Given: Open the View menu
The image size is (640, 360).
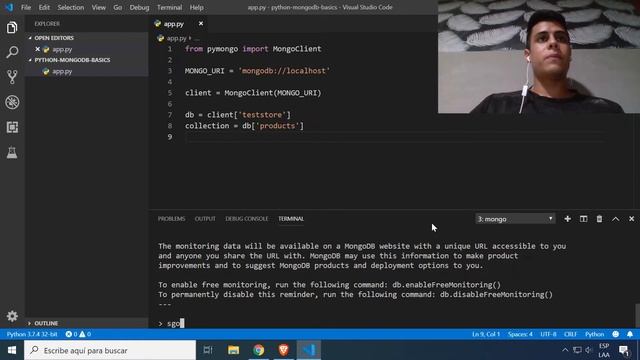Looking at the screenshot, I should 98,7.
